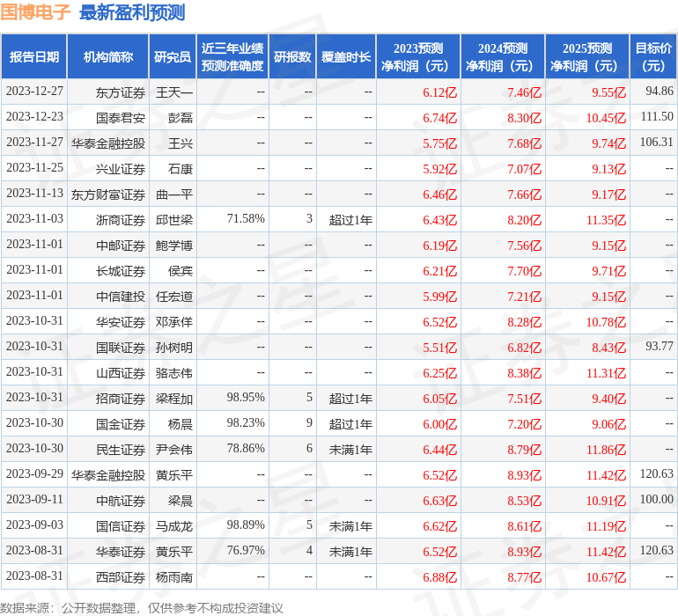Select the date 2023-09-29
This screenshot has width=678, height=616.
pos(34,473)
